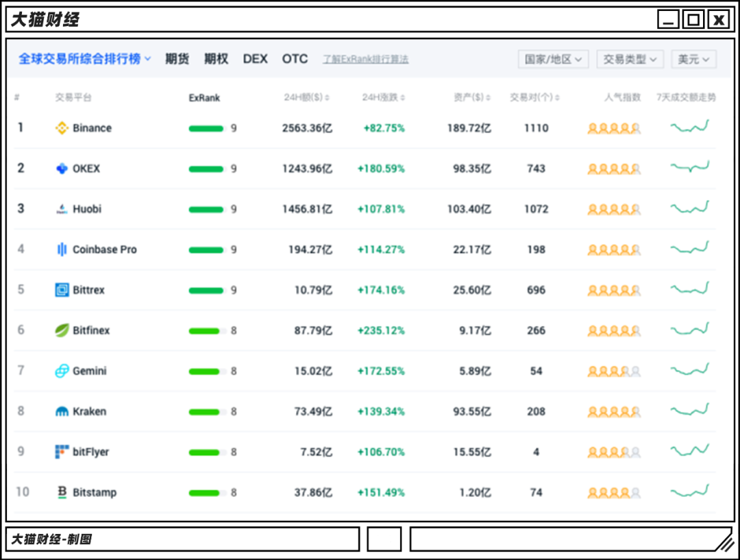Click Huobi assets value 103.40亿
Viewport: 740px width, 560px height.
click(469, 208)
